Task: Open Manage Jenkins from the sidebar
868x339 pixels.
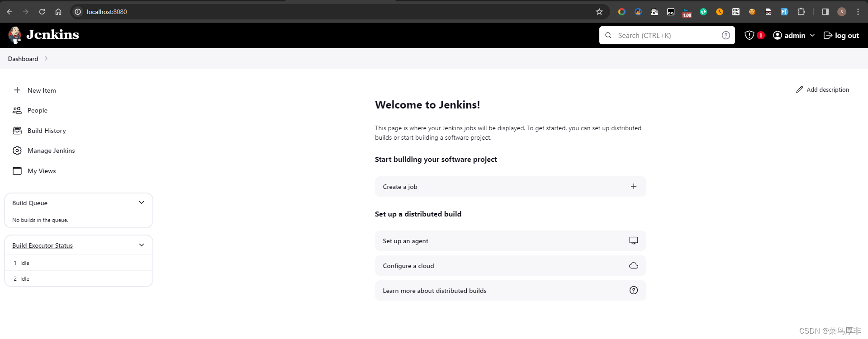Action: click(51, 151)
